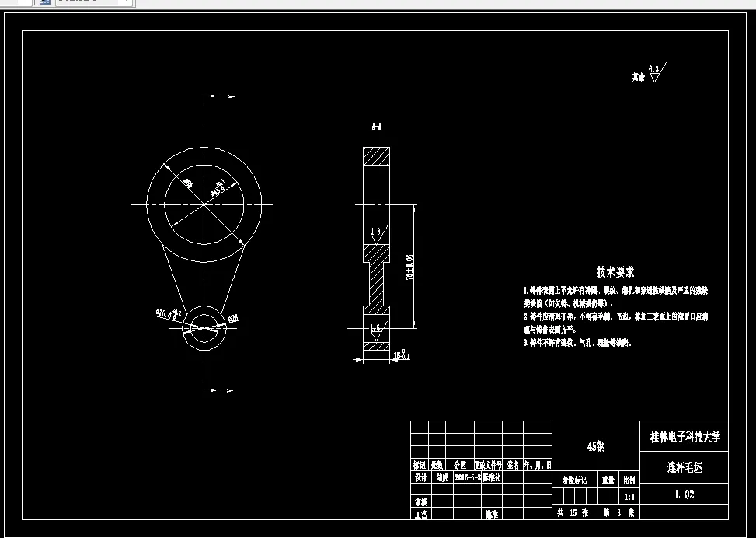
Task: Click the ø25 small end dimension
Action: pyautogui.click(x=233, y=319)
